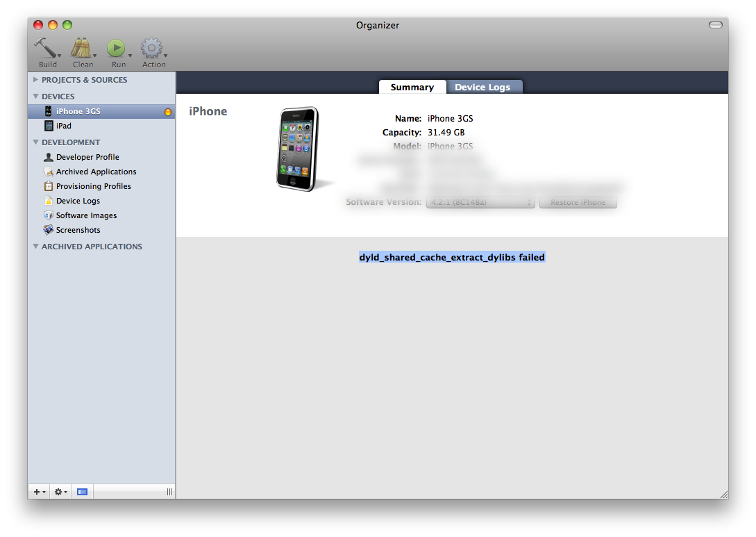
Task: Click the green Run play icon
Action: point(116,48)
